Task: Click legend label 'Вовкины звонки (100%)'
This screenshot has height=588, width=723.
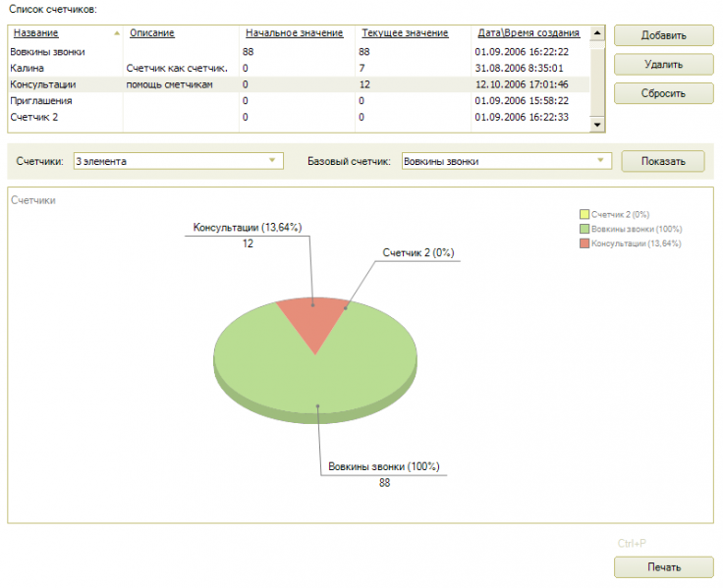Action: (x=637, y=229)
